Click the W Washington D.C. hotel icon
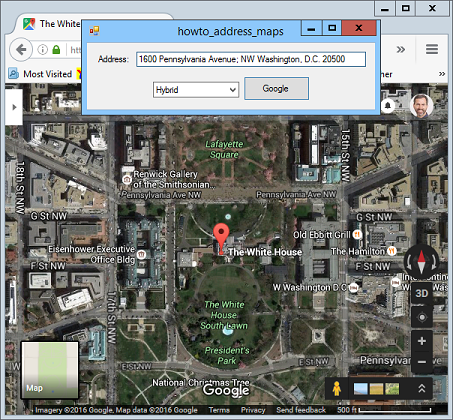The width and height of the screenshot is (453, 420). [x=354, y=287]
